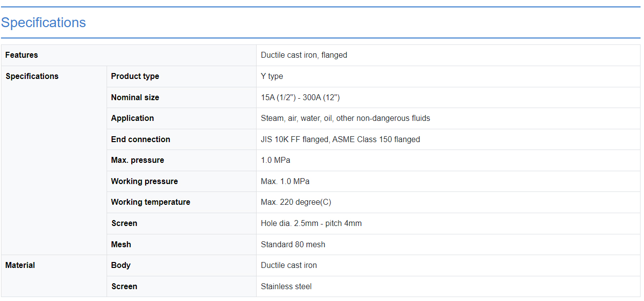This screenshot has height=301, width=644.
Task: Click the Mesh label cell
Action: point(121,245)
